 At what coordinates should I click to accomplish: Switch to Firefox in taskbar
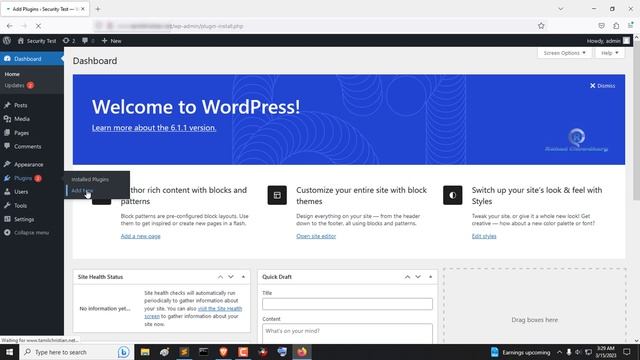pos(302,352)
